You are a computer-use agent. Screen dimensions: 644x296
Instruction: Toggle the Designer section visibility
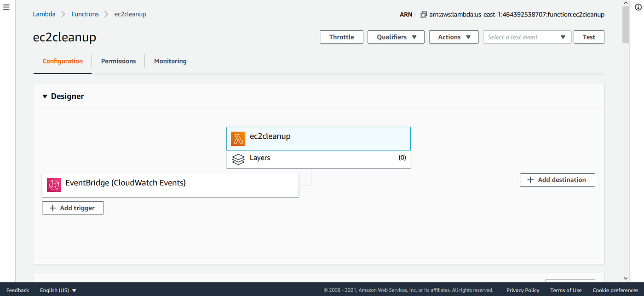pos(45,96)
